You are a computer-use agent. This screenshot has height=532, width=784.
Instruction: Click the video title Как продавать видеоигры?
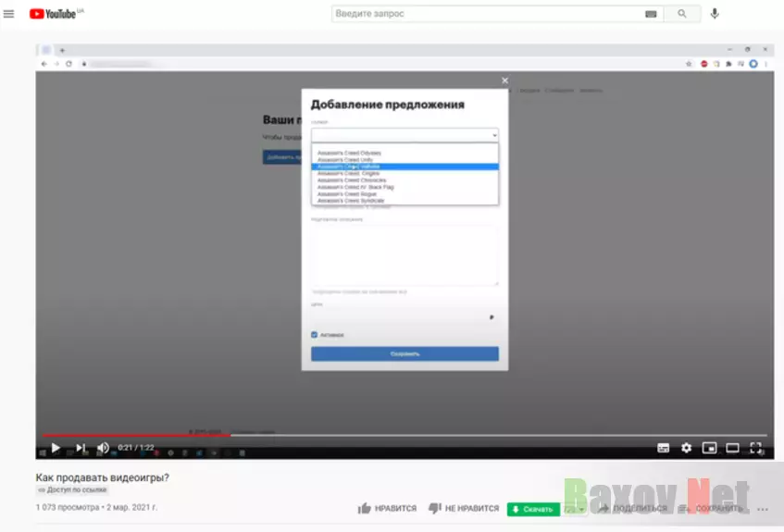coord(102,477)
